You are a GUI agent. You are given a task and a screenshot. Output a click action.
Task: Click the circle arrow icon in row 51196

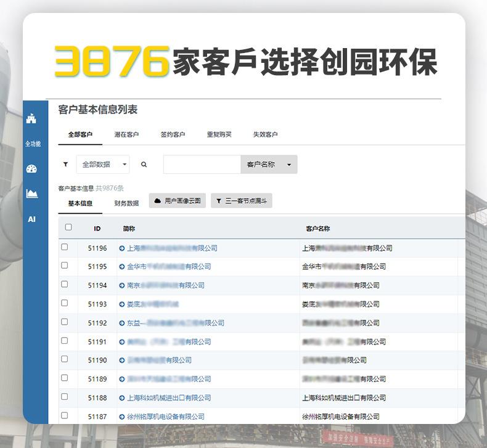(x=122, y=248)
